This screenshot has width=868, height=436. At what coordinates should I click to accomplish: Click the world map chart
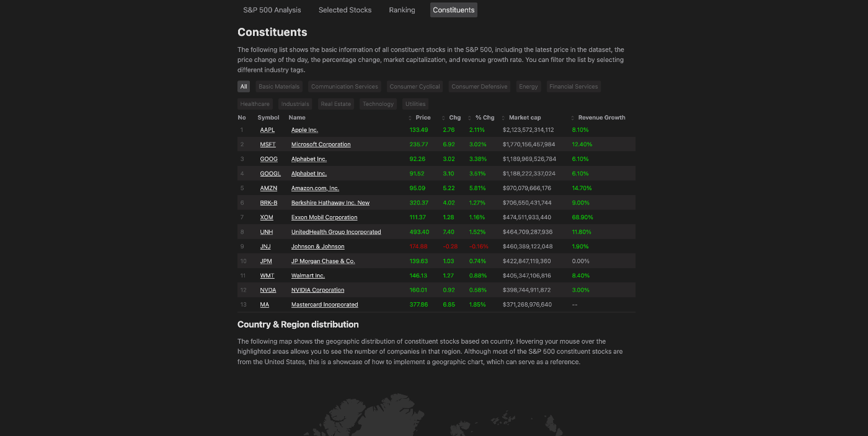click(436, 412)
